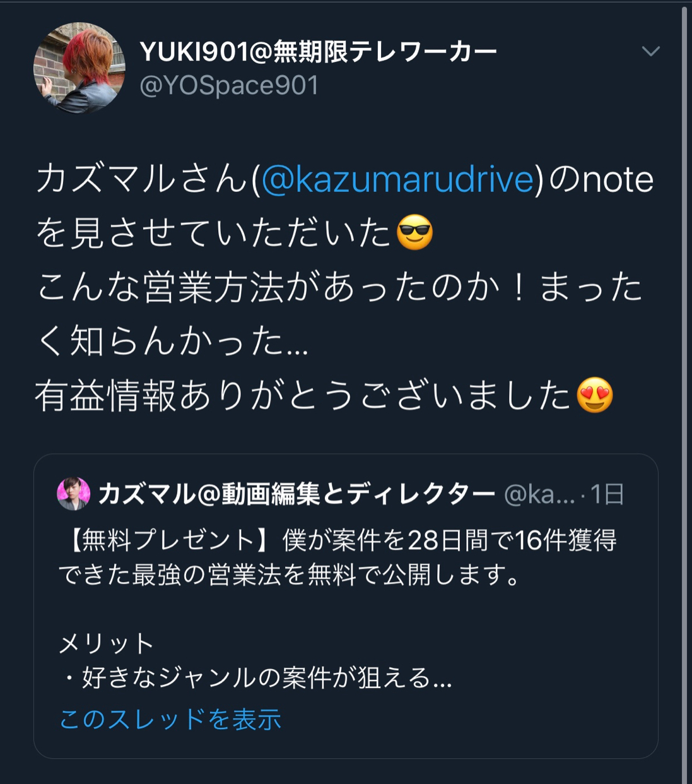
Task: Open the カズマル@動画編集とディレクター name in quote
Action: click(296, 494)
